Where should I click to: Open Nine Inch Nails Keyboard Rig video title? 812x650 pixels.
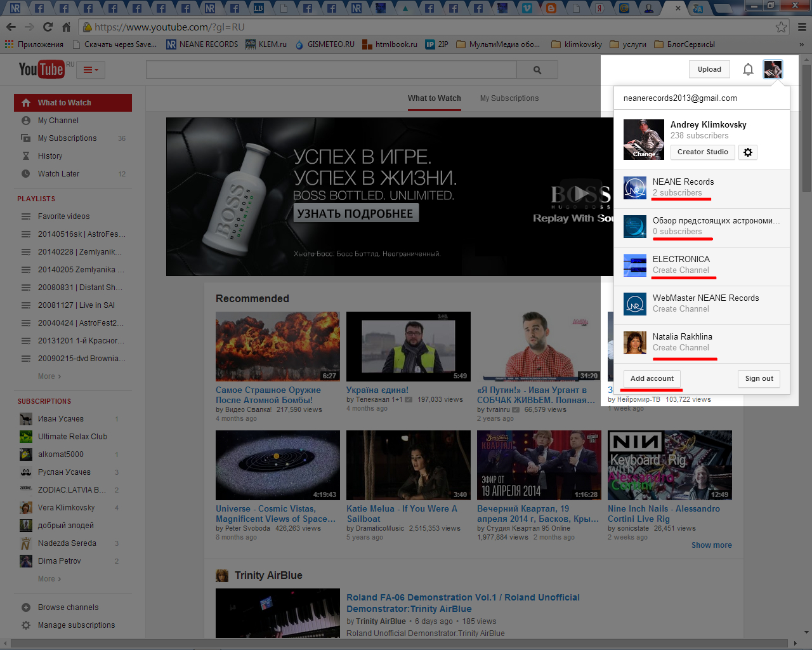click(664, 514)
